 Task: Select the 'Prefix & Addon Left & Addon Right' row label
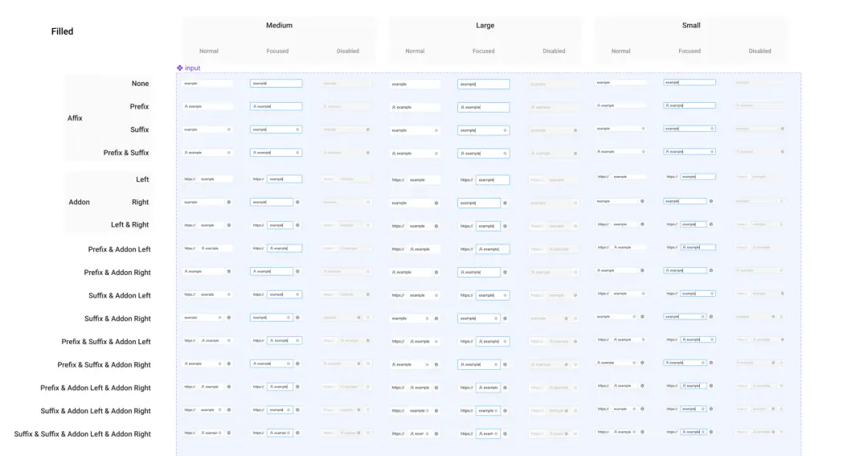[x=95, y=388]
